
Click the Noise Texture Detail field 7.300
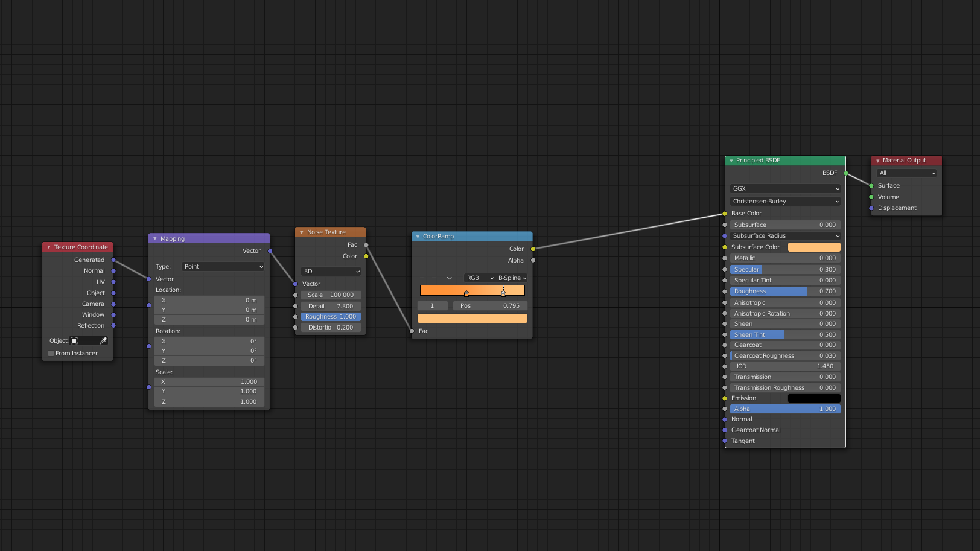click(x=331, y=307)
